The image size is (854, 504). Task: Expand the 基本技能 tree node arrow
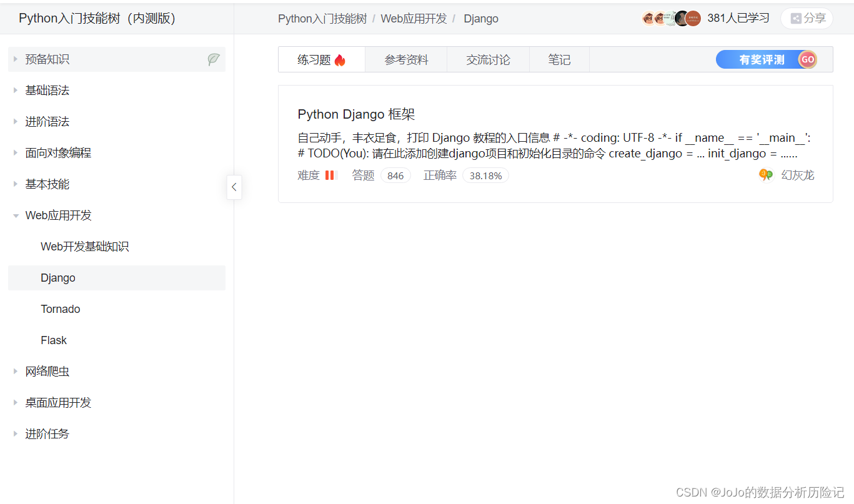pyautogui.click(x=16, y=184)
